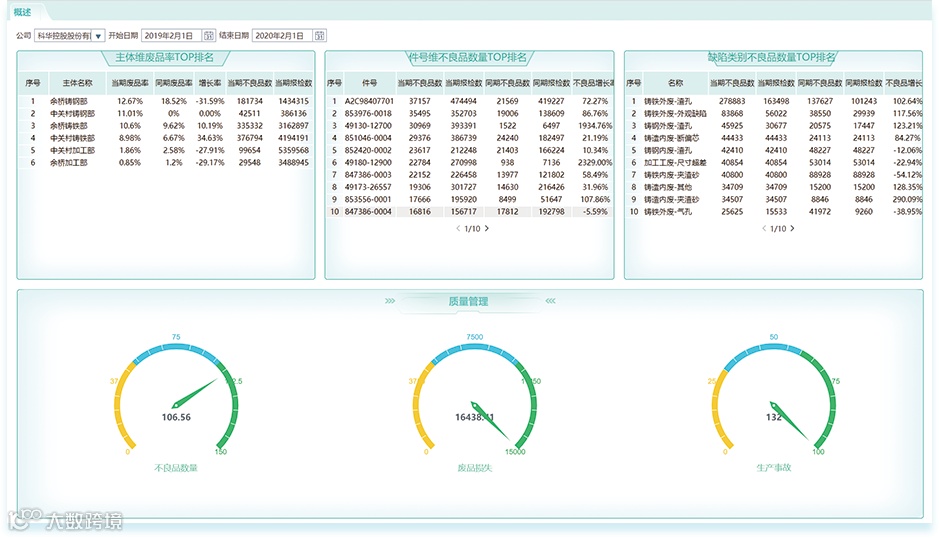Select row 余桥铸钢部 in first table

[x=166, y=101]
